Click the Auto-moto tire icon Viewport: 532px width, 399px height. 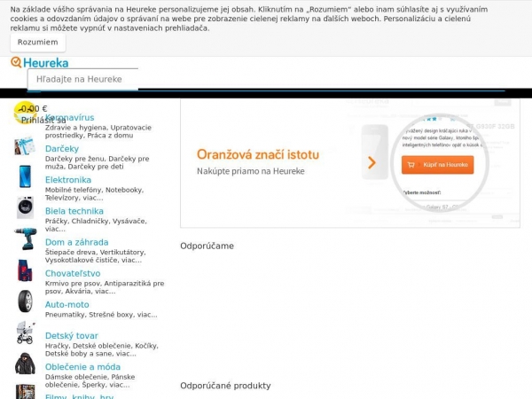coord(25,301)
